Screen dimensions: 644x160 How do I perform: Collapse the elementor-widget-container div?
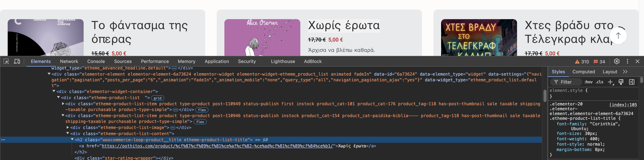[x=54, y=91]
